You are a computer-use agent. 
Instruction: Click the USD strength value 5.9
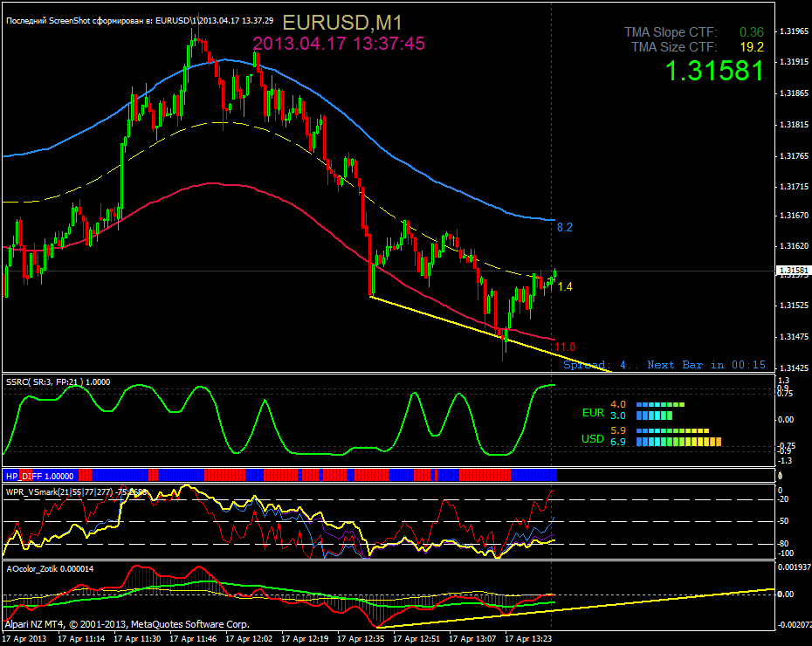(618, 430)
